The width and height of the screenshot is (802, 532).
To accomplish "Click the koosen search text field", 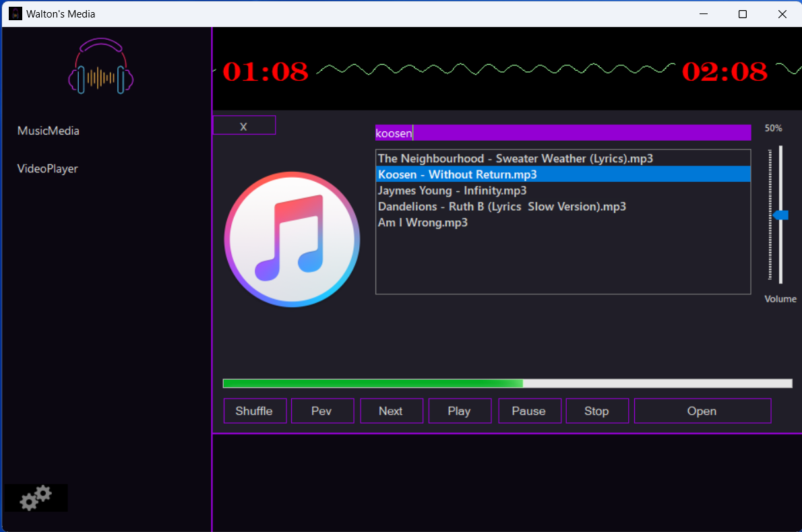I will click(562, 133).
